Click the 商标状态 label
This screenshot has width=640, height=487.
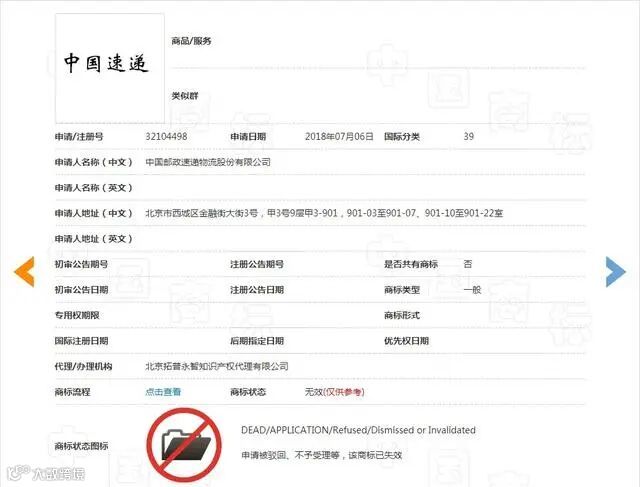(x=248, y=392)
